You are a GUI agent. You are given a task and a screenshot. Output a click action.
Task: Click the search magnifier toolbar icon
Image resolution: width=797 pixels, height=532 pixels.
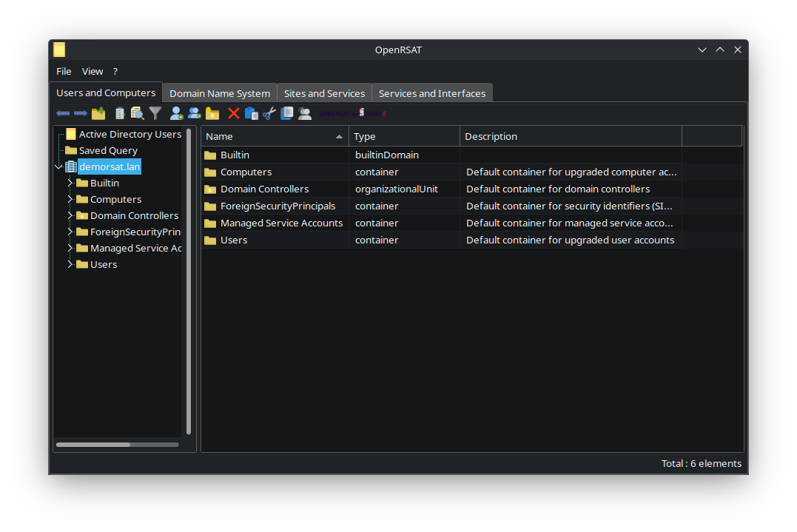pos(138,113)
